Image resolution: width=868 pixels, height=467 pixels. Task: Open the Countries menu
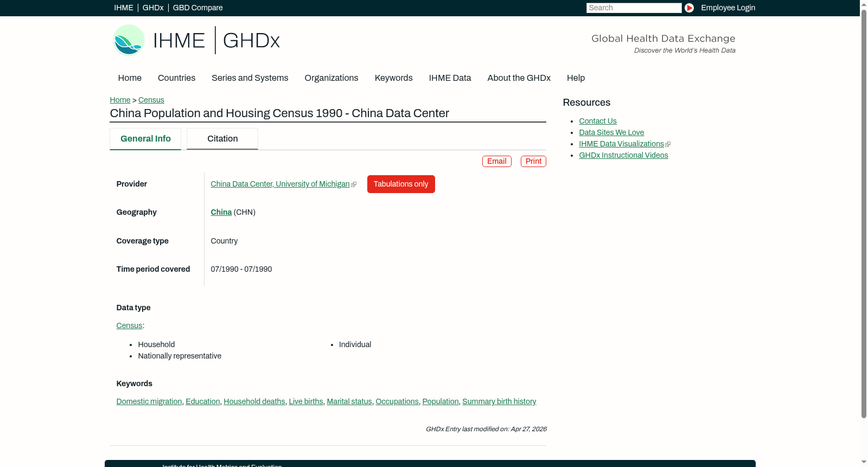pos(176,78)
